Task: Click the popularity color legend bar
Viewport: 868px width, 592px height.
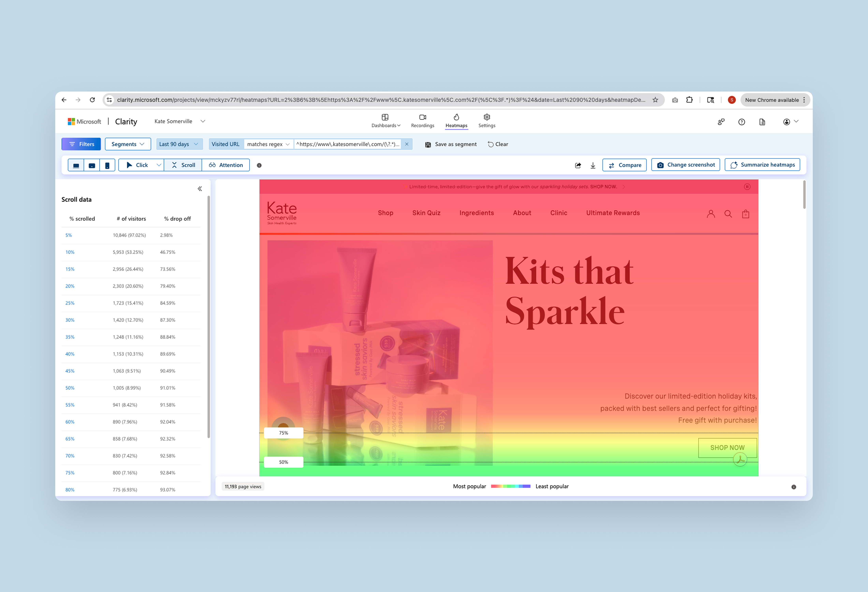Action: (x=511, y=486)
